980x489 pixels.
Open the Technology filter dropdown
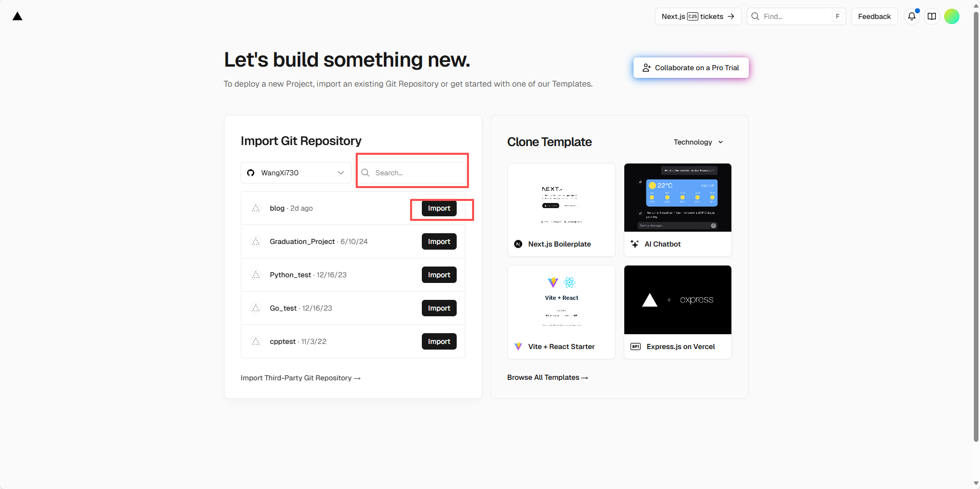click(698, 142)
